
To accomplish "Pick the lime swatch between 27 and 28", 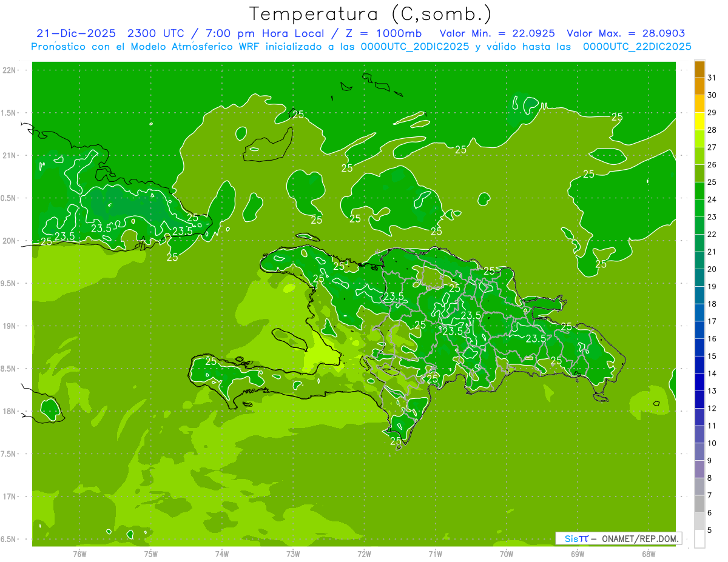I will (x=699, y=139).
